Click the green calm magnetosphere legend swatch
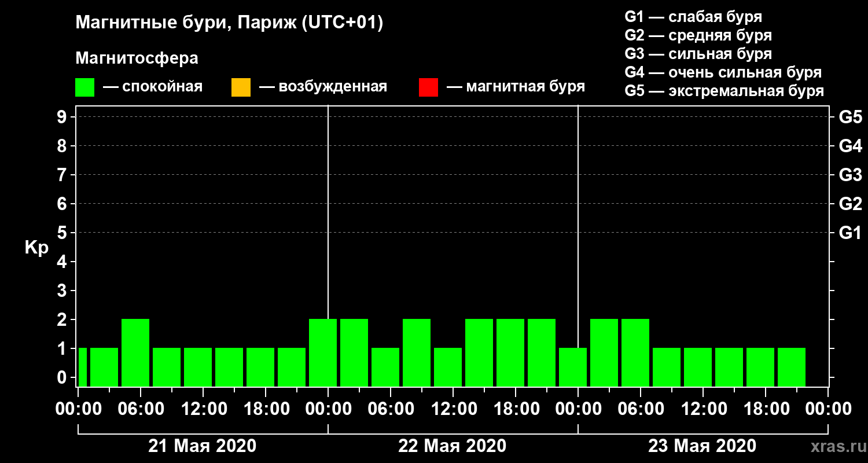Image resolution: width=868 pixels, height=463 pixels. pyautogui.click(x=85, y=87)
